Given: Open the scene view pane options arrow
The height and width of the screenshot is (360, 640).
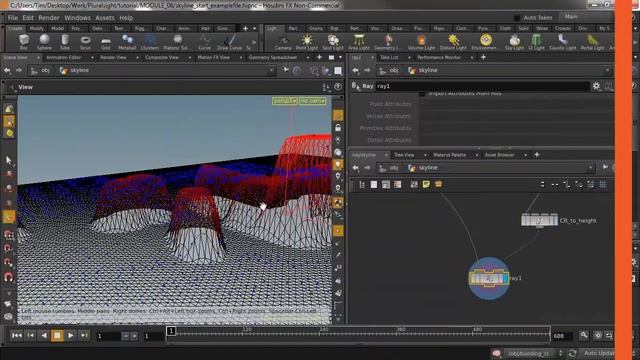Looking at the screenshot, I should (340, 58).
